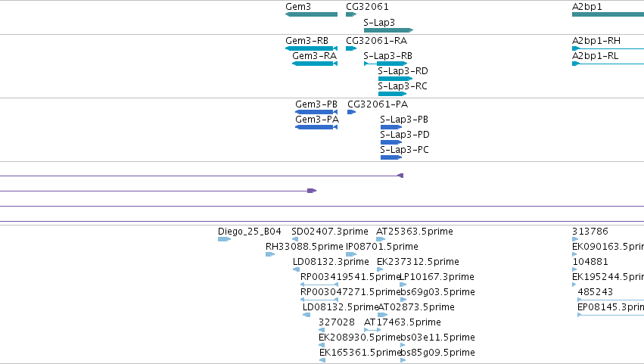The image size is (644, 364).
Task: Click the CG32061-PA protein glyph
Action: click(352, 112)
